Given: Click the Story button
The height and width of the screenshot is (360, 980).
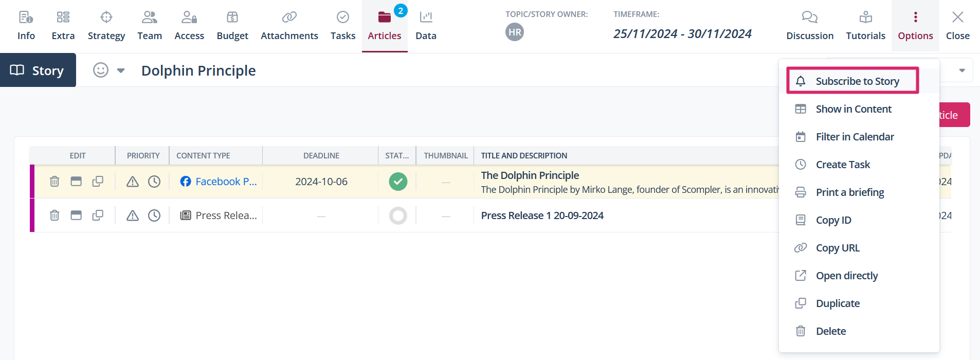Looking at the screenshot, I should [x=38, y=70].
